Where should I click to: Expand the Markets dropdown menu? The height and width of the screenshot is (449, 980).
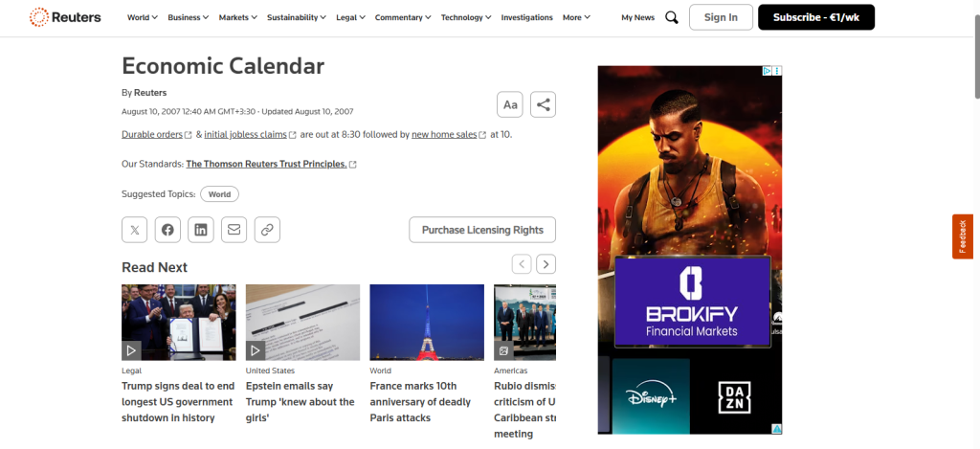[237, 17]
